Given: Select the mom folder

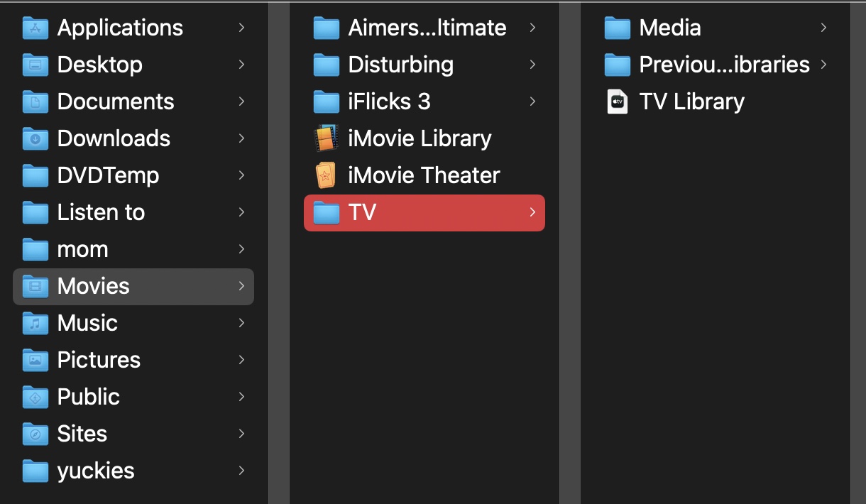Looking at the screenshot, I should 82,249.
